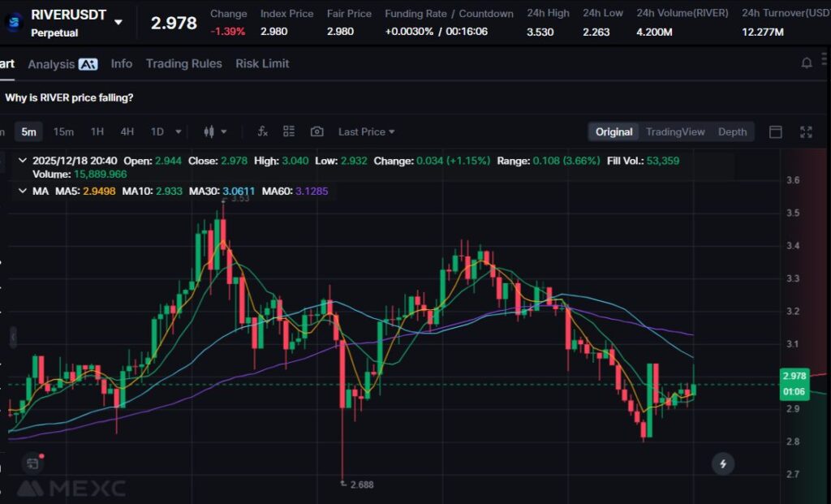Switch chart to Depth view
Viewport: 831px width, 504px height.
(x=732, y=131)
